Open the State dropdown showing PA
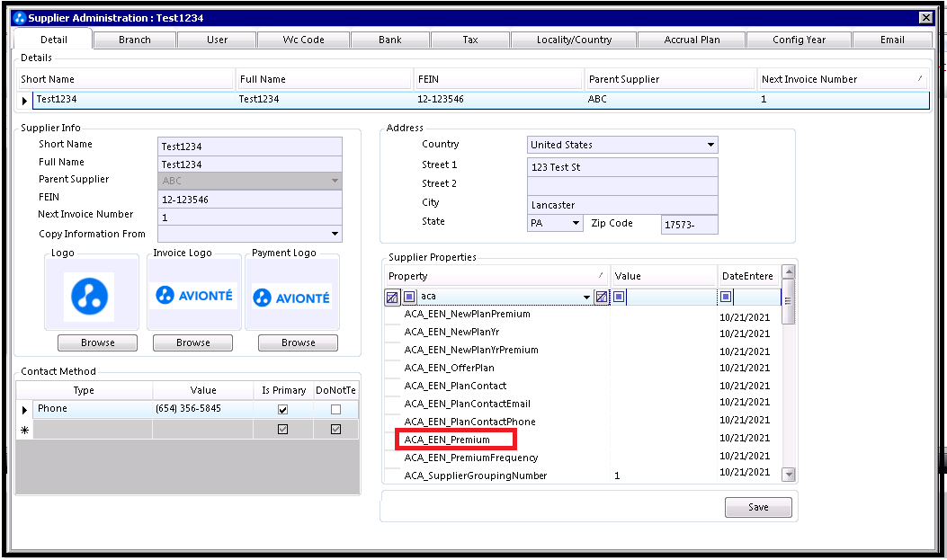Screen dimensions: 947x560 576,223
